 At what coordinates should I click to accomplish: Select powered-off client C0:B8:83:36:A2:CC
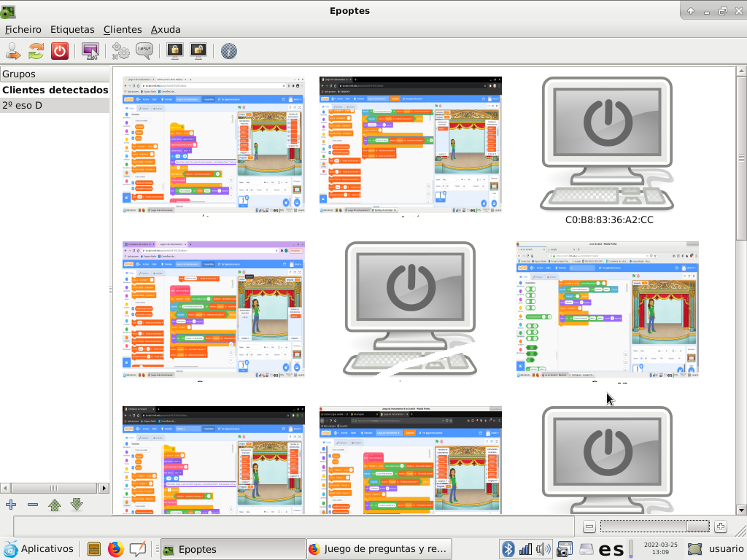click(x=608, y=150)
